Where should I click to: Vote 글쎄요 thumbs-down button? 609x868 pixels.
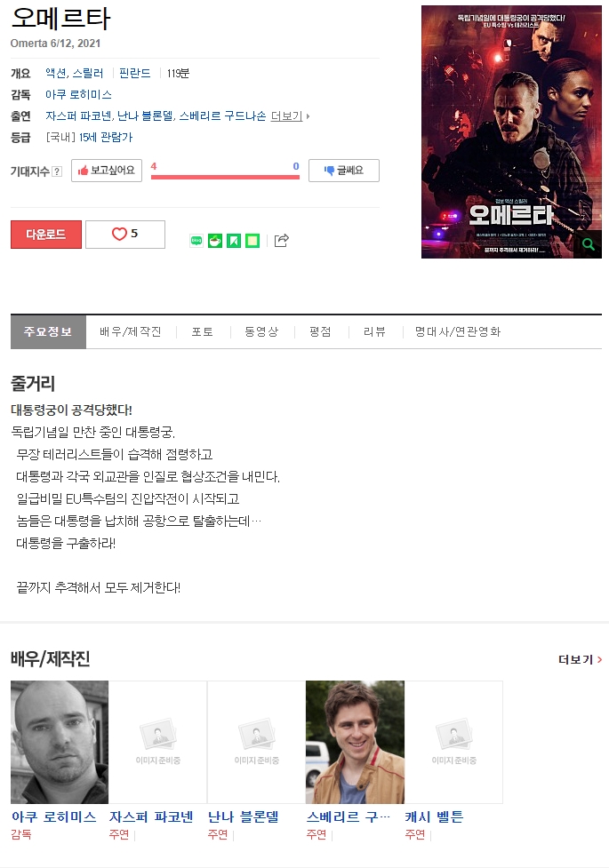click(x=343, y=171)
